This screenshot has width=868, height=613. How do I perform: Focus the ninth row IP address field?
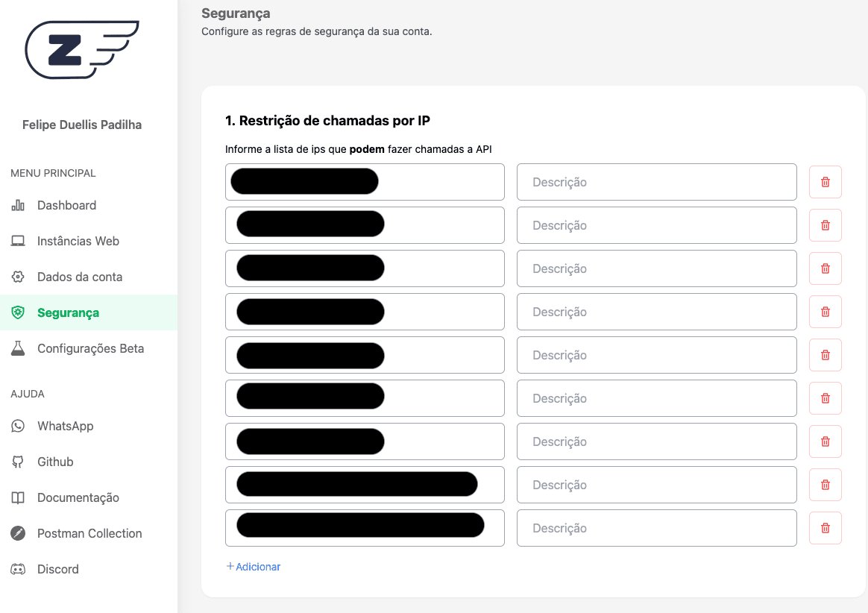tap(365, 528)
